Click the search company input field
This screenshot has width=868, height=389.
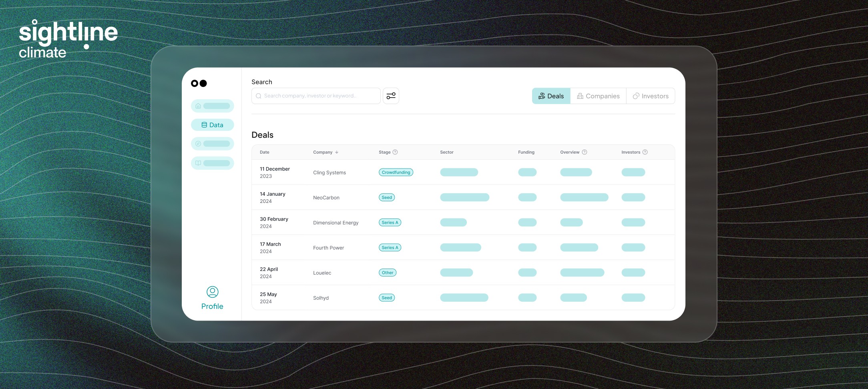pos(316,96)
